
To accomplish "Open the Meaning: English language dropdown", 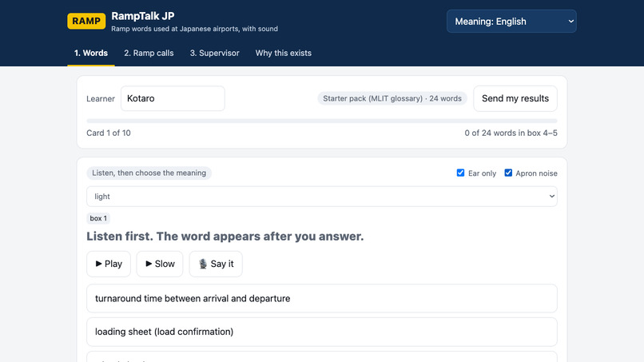I will click(x=511, y=22).
